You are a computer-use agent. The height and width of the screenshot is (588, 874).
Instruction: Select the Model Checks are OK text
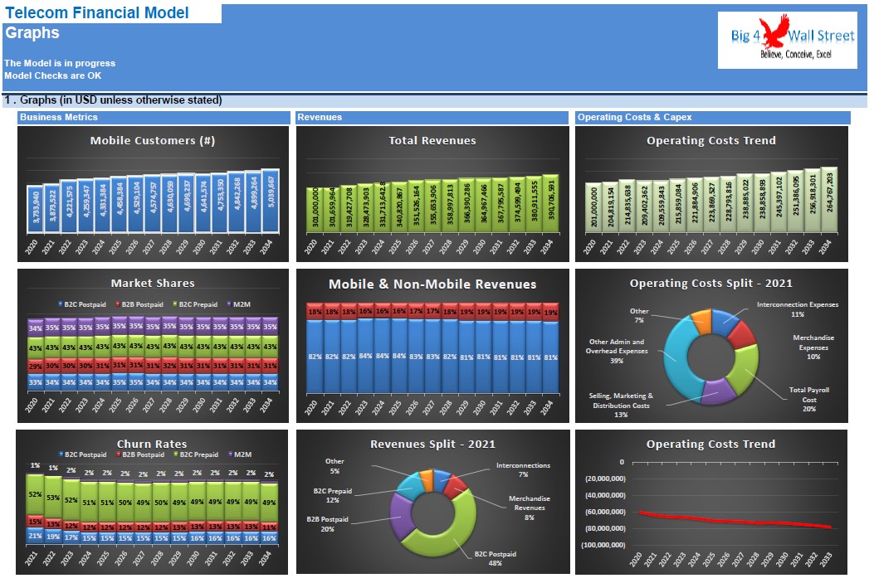click(53, 75)
